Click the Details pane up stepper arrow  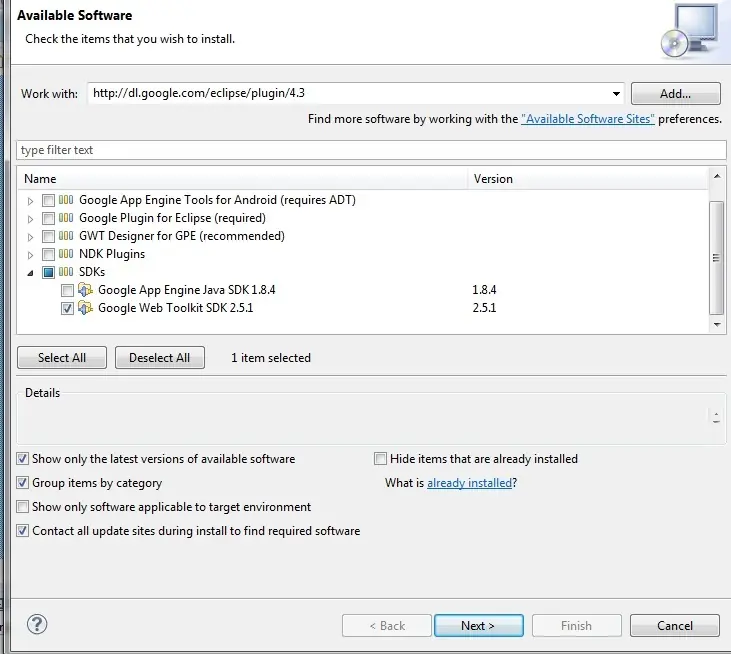click(716, 413)
